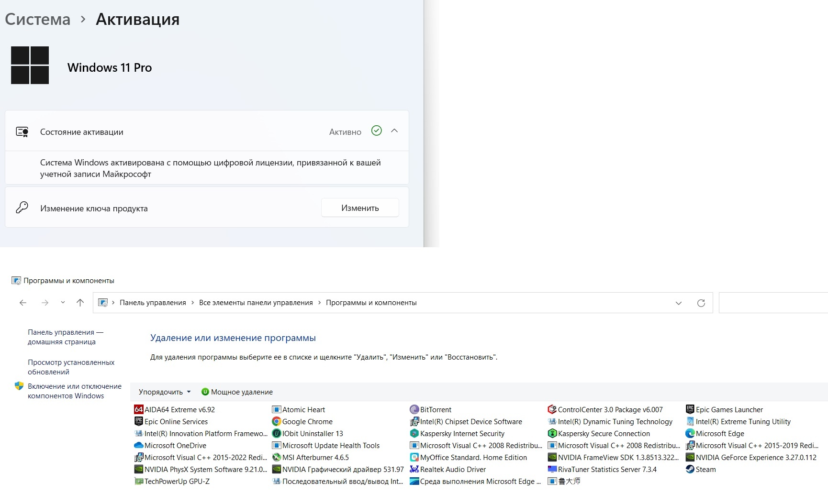Select the Steam icon
This screenshot has height=504, width=828.
(690, 469)
